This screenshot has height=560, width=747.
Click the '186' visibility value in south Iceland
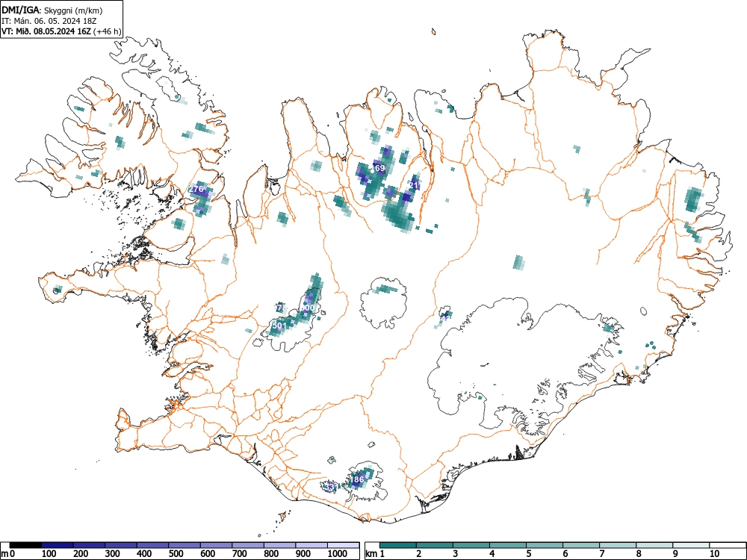pyautogui.click(x=358, y=479)
